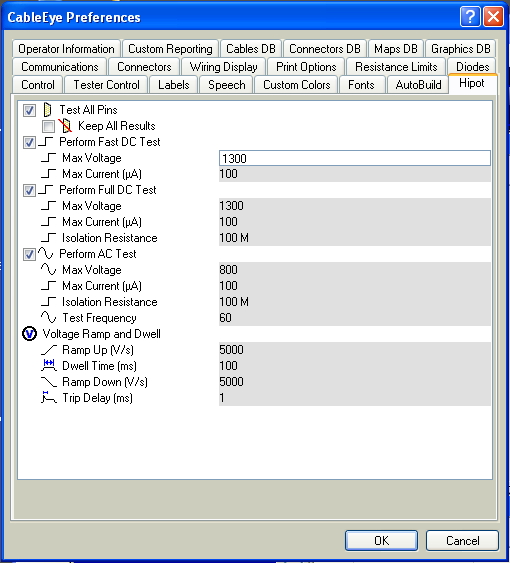This screenshot has height=563, width=510.
Task: Uncheck Perform Fast DC Test
Action: pos(29,142)
